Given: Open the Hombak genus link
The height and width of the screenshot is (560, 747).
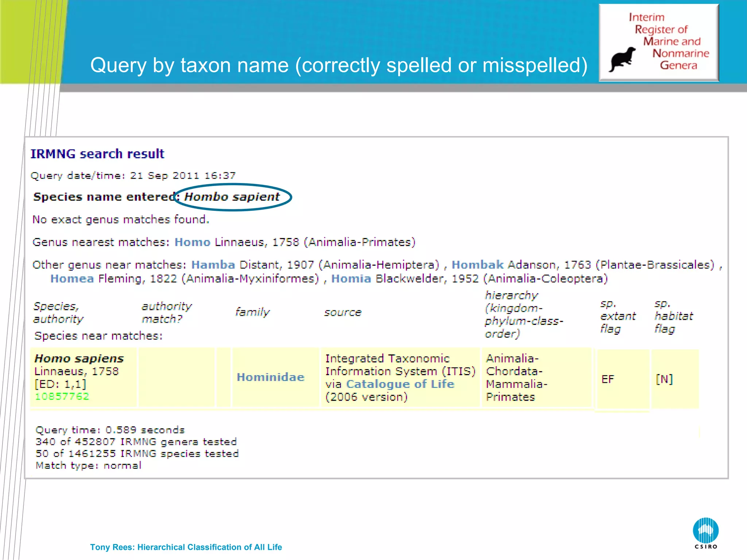Looking at the screenshot, I should 477,265.
